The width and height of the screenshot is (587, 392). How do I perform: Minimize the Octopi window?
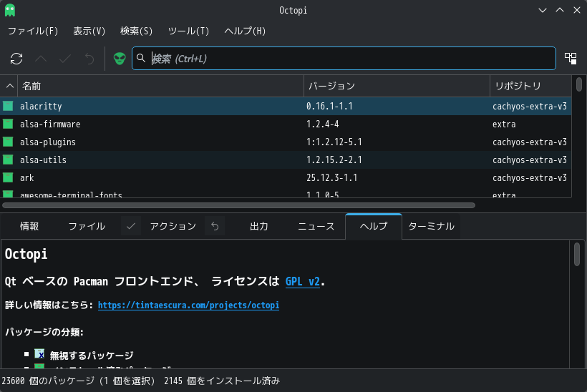point(543,10)
